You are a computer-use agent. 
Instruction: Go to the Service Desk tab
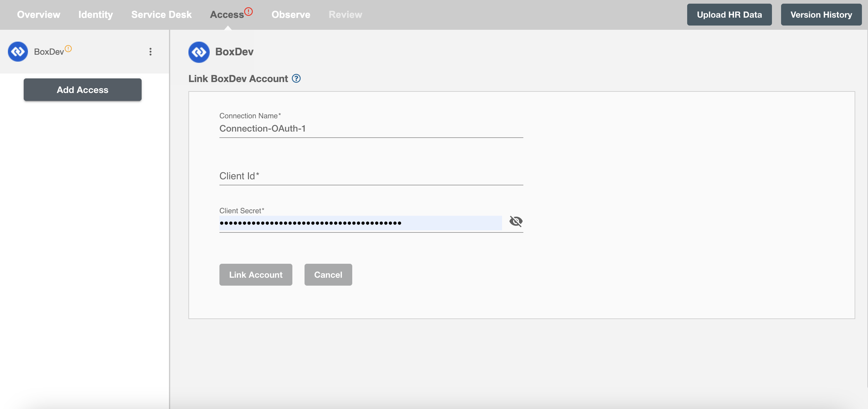[x=161, y=15]
